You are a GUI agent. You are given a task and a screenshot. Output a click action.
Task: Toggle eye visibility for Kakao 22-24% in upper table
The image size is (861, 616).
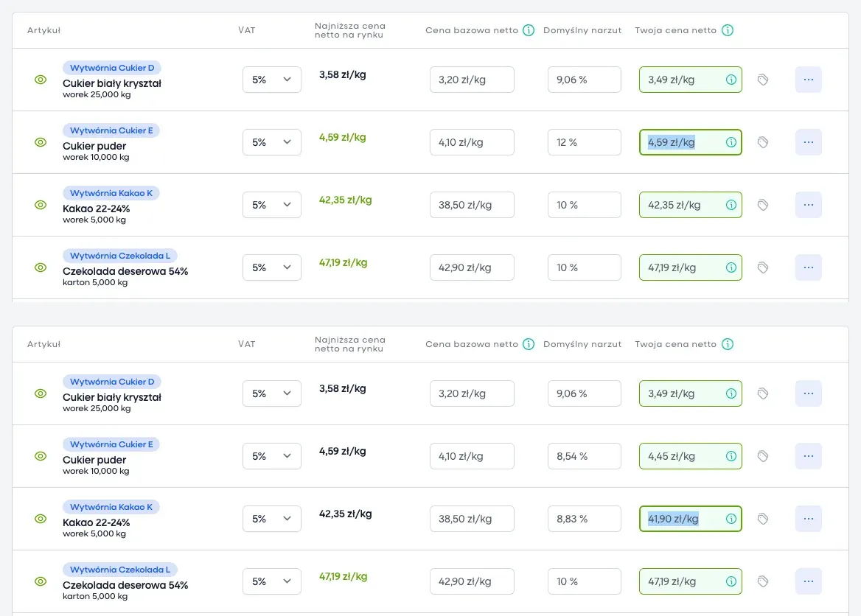(x=41, y=205)
